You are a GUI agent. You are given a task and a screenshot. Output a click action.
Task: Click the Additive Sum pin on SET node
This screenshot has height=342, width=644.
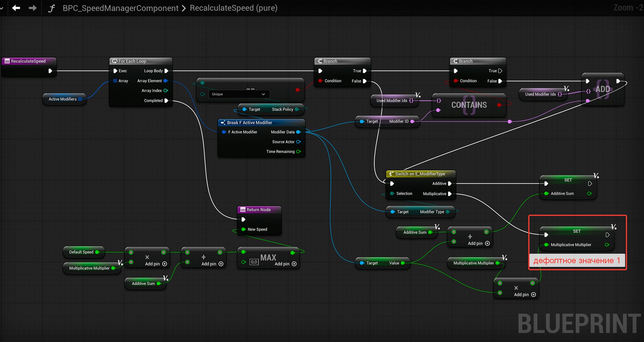547,194
